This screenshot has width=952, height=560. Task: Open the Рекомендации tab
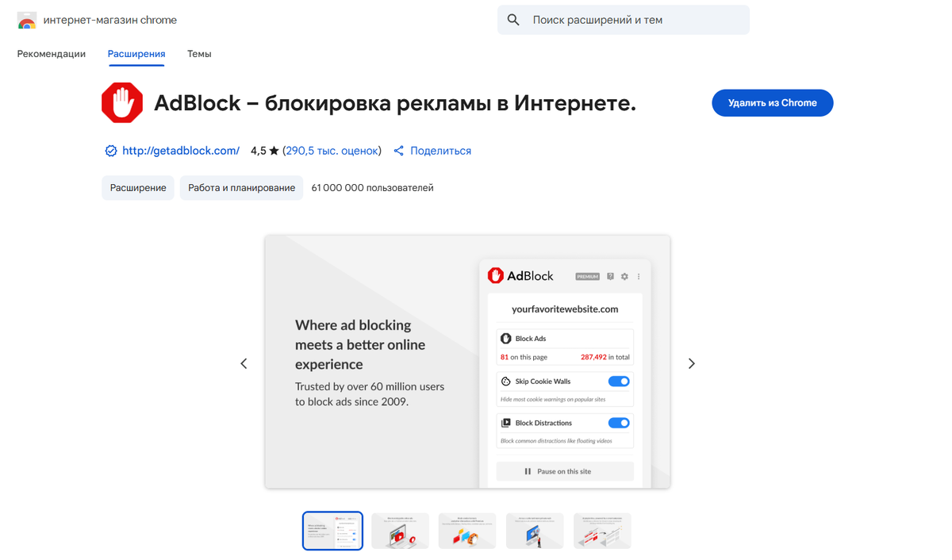(52, 54)
